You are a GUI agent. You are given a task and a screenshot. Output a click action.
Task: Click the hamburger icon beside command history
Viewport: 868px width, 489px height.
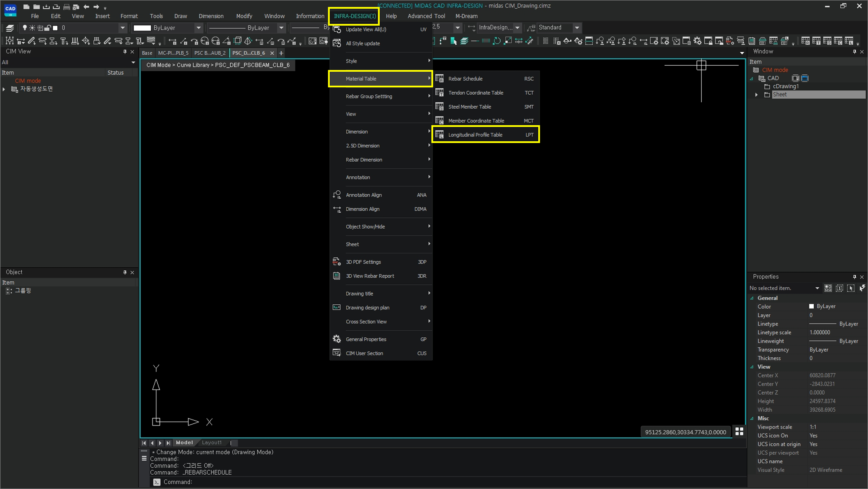coord(144,458)
